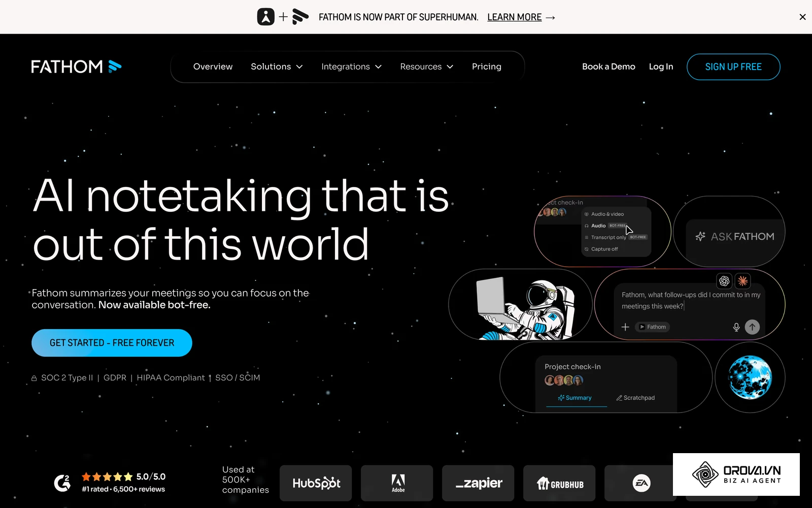Click the Ask Fathom sparkle icon
This screenshot has width=812, height=508.
(x=700, y=236)
